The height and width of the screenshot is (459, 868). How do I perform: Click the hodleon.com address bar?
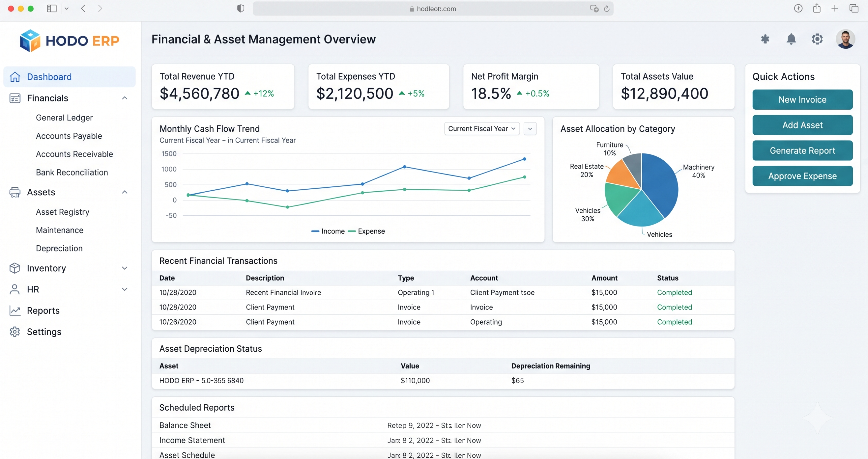[x=433, y=9]
